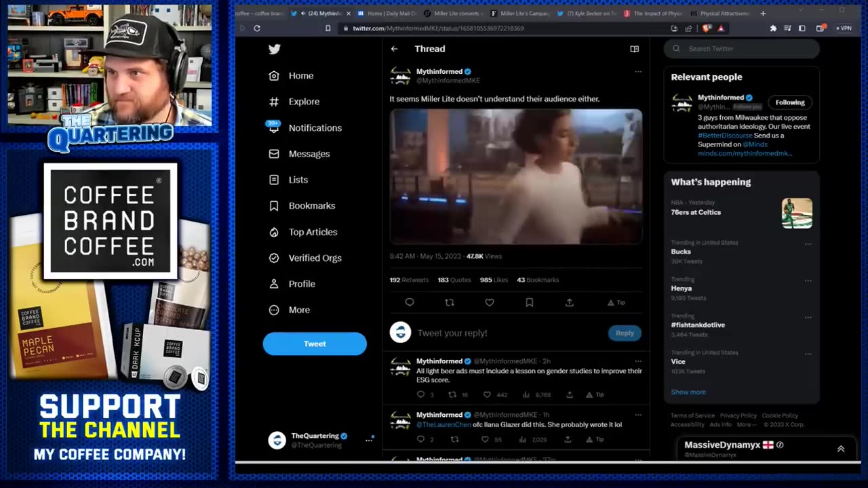
Task: Click the blue Tweet button
Action: point(315,344)
